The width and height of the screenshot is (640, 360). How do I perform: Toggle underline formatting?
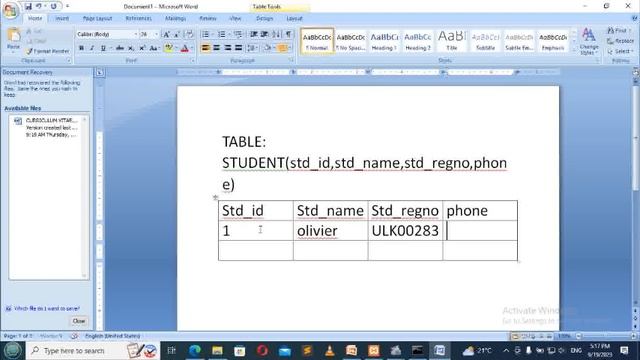click(103, 48)
